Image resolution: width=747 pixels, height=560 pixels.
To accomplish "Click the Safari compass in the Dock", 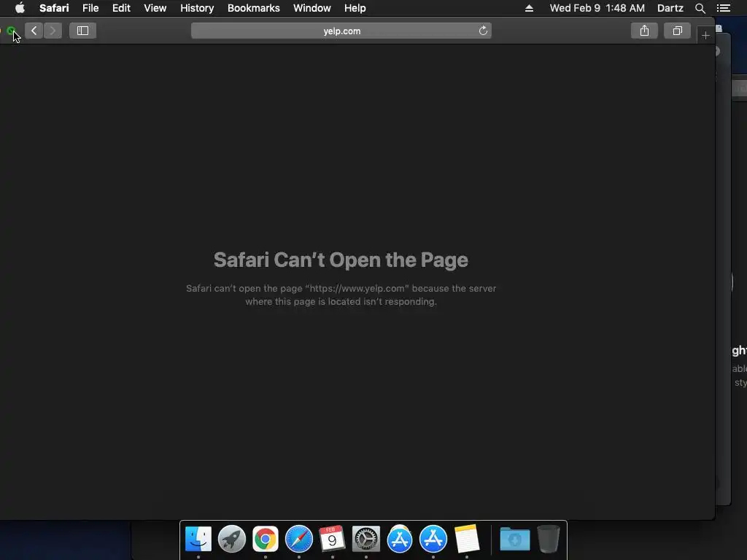I will 298,539.
